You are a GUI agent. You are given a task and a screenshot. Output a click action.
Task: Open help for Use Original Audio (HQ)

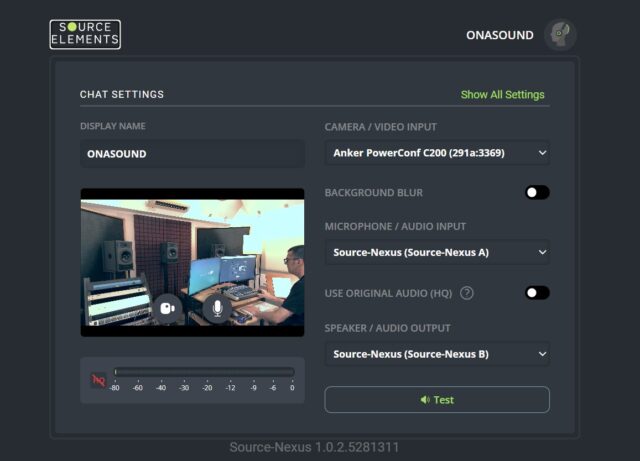click(x=467, y=293)
